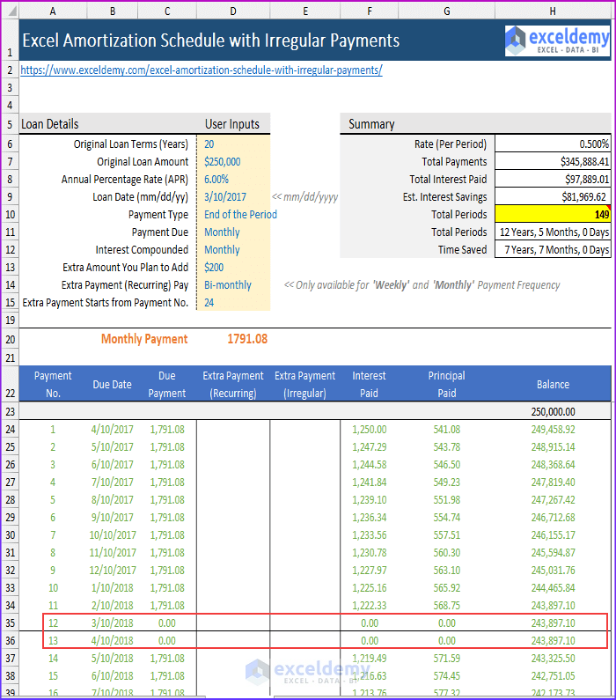
Task: Open the exceldemy amortization schedule hyperlink
Action: 202,70
